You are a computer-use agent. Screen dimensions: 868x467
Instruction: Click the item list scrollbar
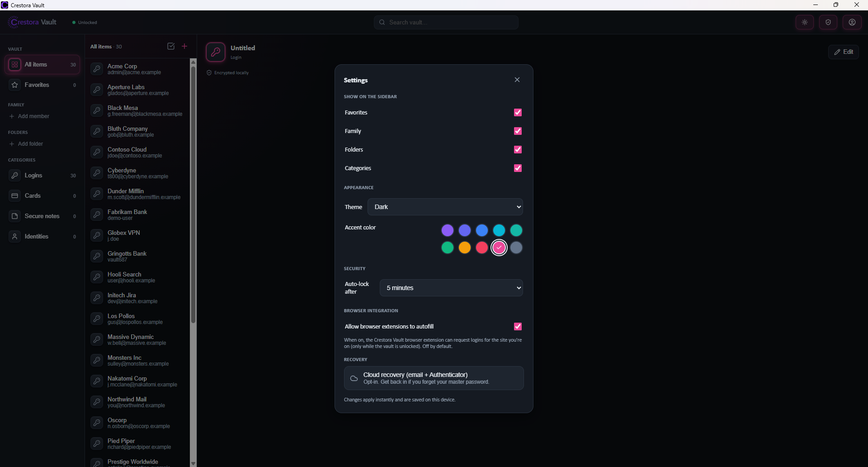point(193,195)
